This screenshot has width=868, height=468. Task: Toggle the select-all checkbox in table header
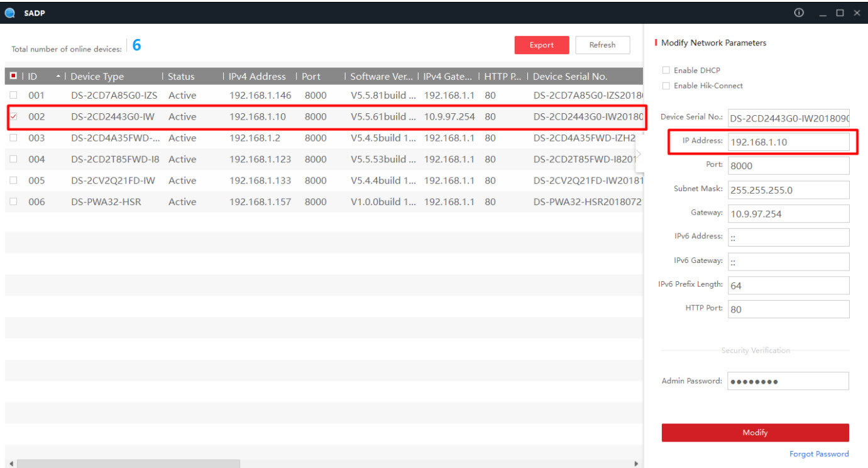pos(13,76)
